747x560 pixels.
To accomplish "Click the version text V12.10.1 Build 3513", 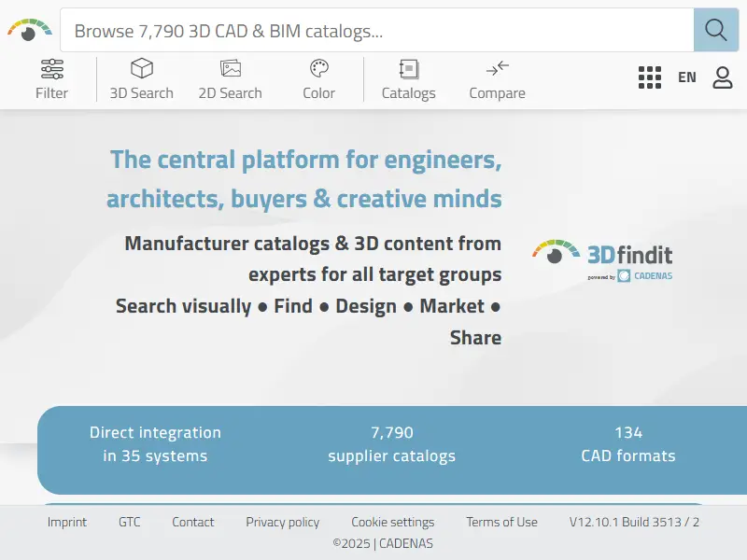I will tap(634, 522).
